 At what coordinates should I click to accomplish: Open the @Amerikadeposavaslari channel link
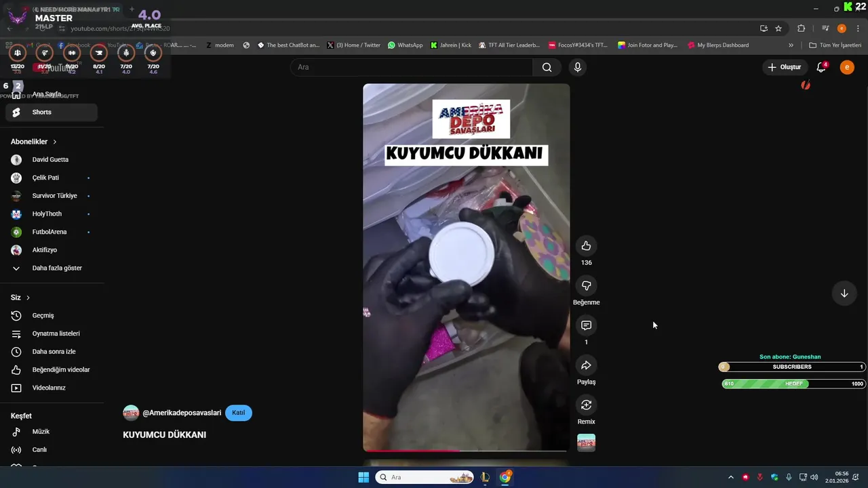point(182,413)
